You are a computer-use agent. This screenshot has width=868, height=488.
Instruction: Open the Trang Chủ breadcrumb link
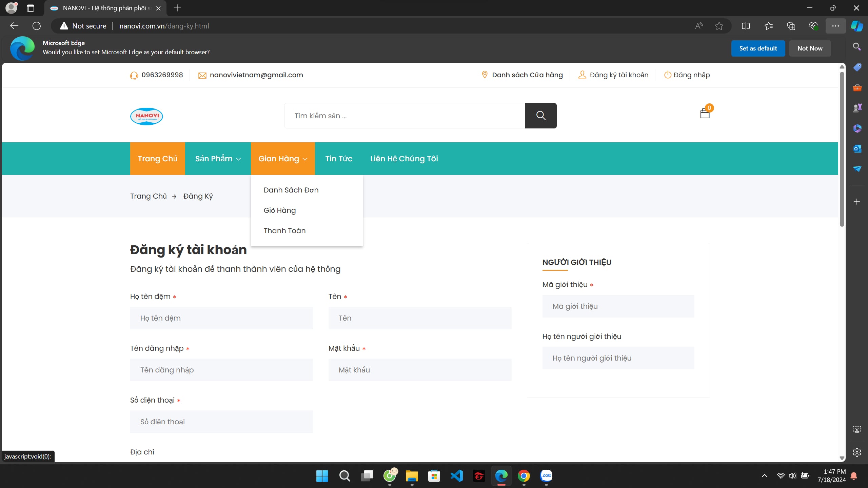[x=148, y=196]
